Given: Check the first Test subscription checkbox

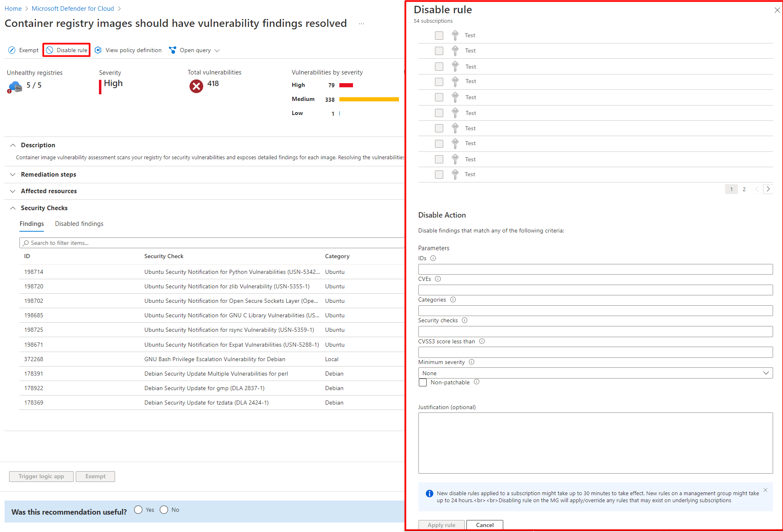Looking at the screenshot, I should pyautogui.click(x=439, y=36).
